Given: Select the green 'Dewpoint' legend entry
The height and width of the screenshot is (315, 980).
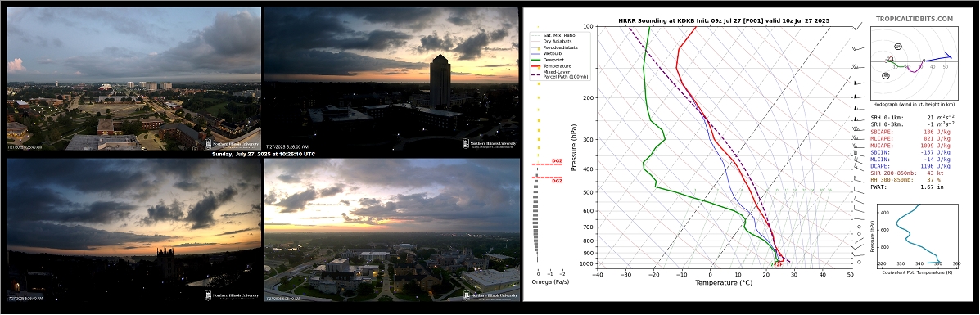Looking at the screenshot, I should [547, 60].
